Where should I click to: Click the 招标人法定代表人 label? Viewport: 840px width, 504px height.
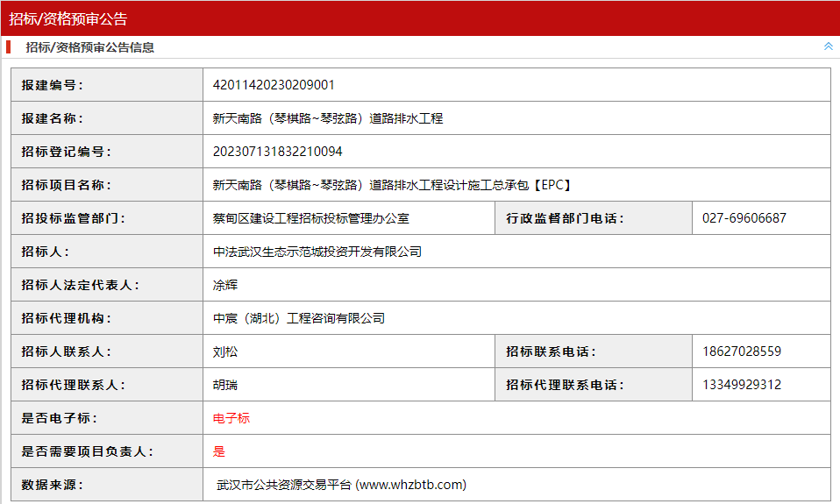80,285
